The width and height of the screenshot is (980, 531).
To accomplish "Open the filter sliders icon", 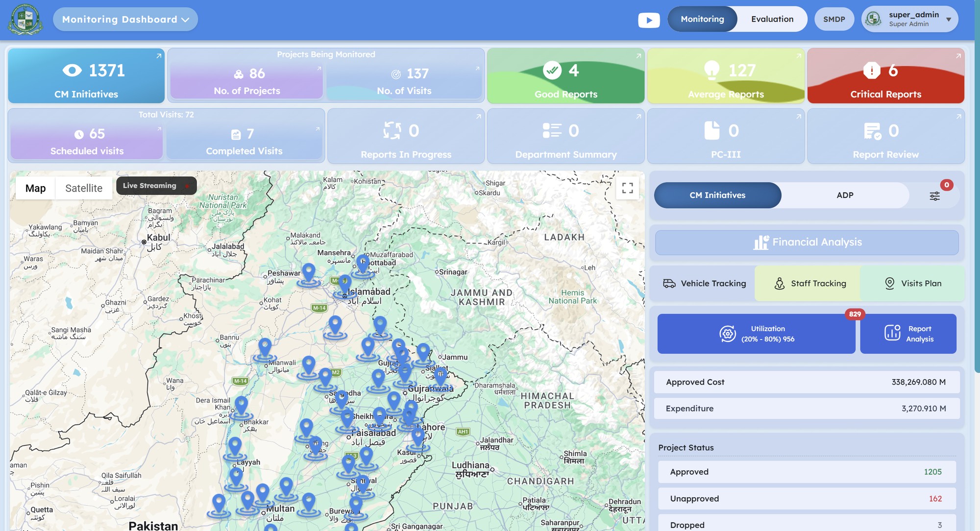I will pos(935,196).
